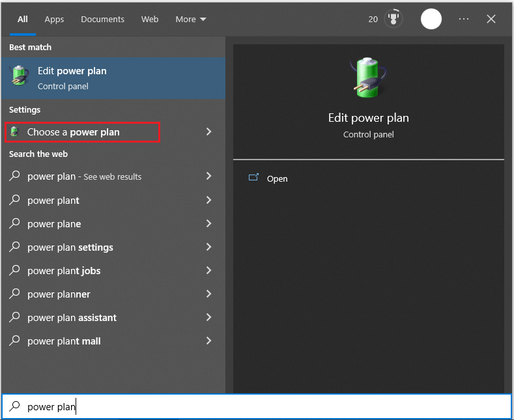Viewport: 514px width, 420px height.
Task: Select the Documents tab
Action: tap(102, 20)
